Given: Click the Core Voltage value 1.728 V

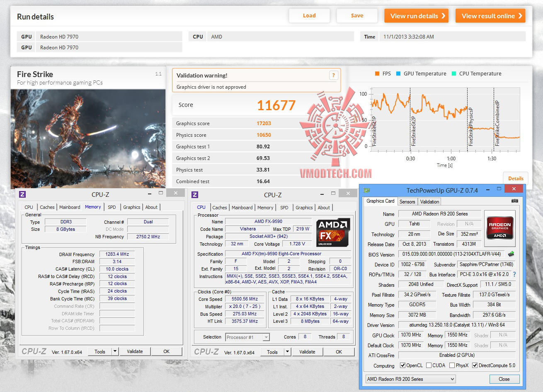Looking at the screenshot, I should (x=297, y=244).
